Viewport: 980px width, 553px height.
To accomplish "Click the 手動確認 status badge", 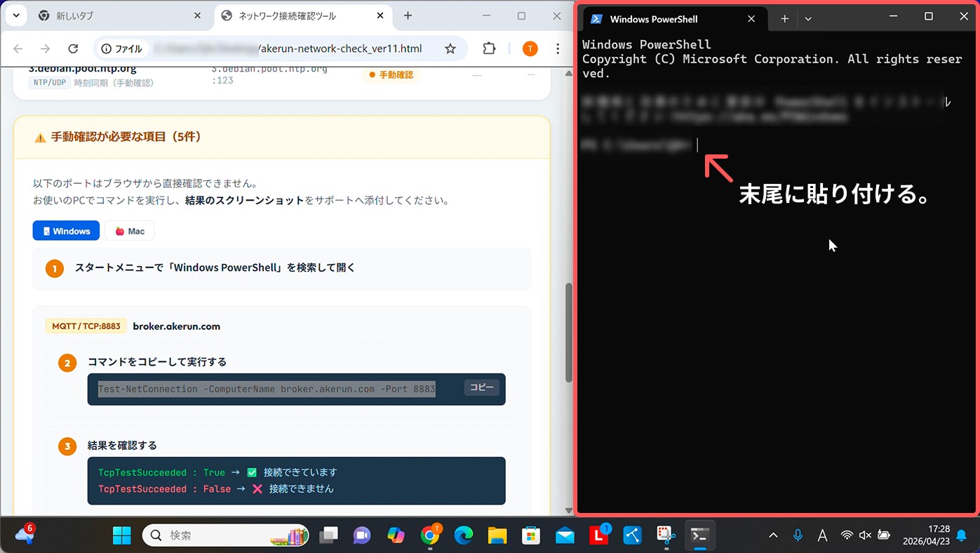I will point(391,74).
